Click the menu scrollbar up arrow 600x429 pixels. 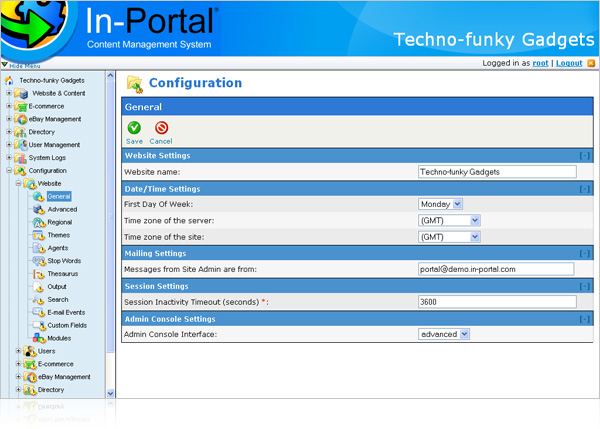click(110, 75)
